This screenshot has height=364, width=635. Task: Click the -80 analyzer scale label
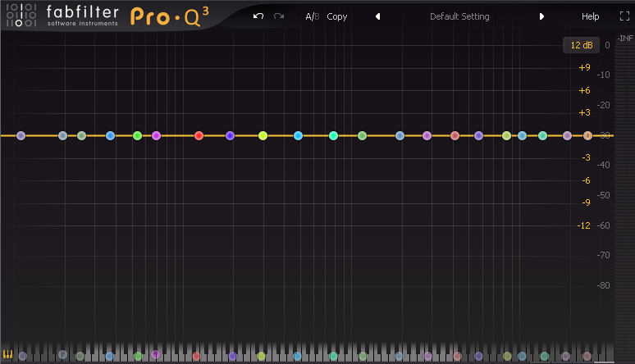(603, 285)
